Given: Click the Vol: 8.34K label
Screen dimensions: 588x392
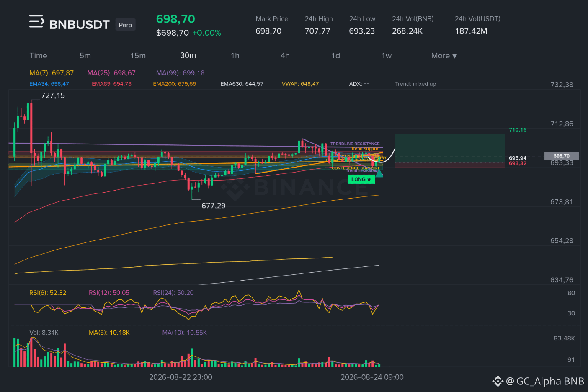Looking at the screenshot, I should pyautogui.click(x=44, y=333).
